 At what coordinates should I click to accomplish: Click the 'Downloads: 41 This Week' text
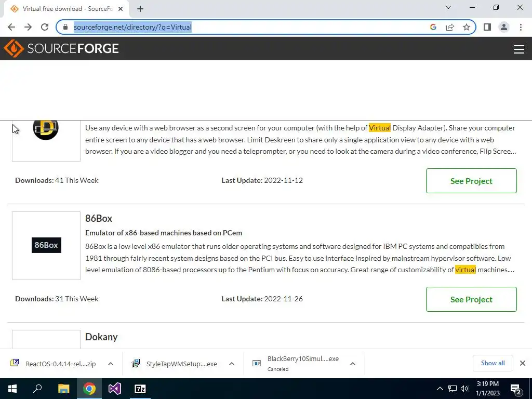tap(57, 180)
